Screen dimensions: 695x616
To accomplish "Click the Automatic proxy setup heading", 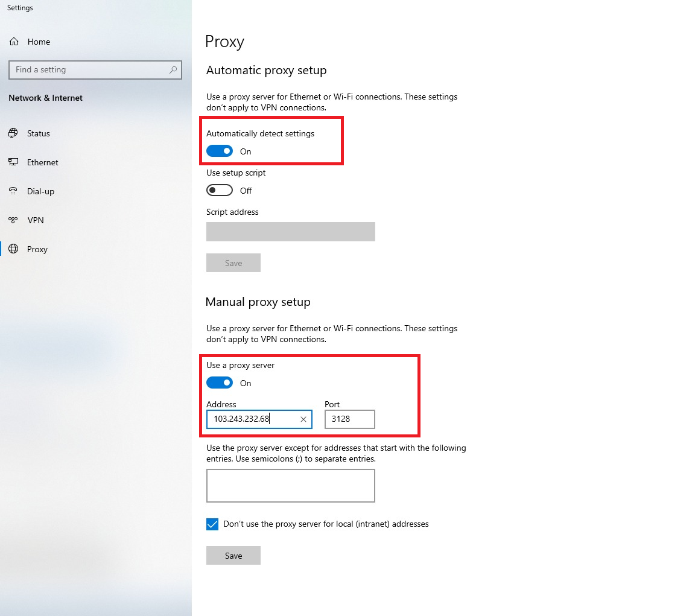I will pyautogui.click(x=267, y=71).
